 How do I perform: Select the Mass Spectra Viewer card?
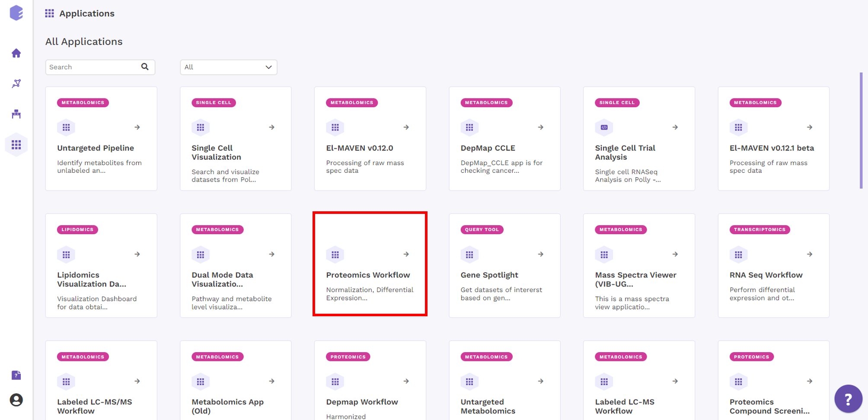point(638,265)
